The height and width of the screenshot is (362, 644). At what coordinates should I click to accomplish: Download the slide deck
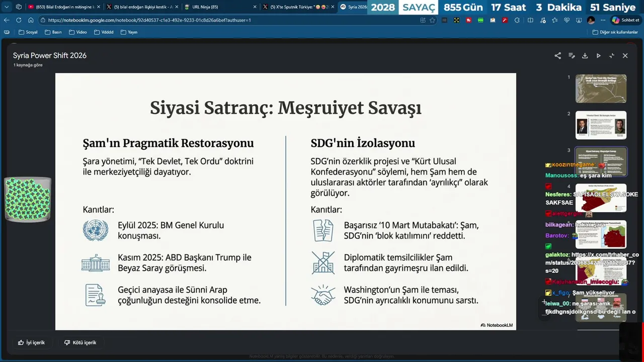[x=585, y=56]
